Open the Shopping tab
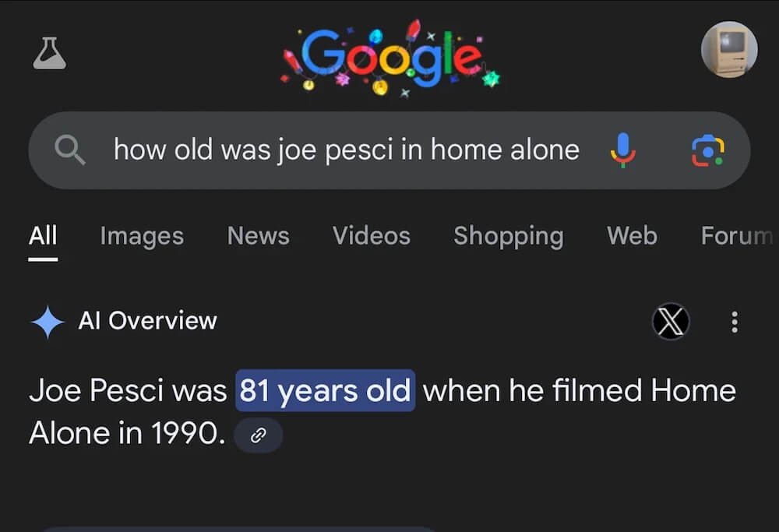Screen dimensions: 779x532 [508, 235]
